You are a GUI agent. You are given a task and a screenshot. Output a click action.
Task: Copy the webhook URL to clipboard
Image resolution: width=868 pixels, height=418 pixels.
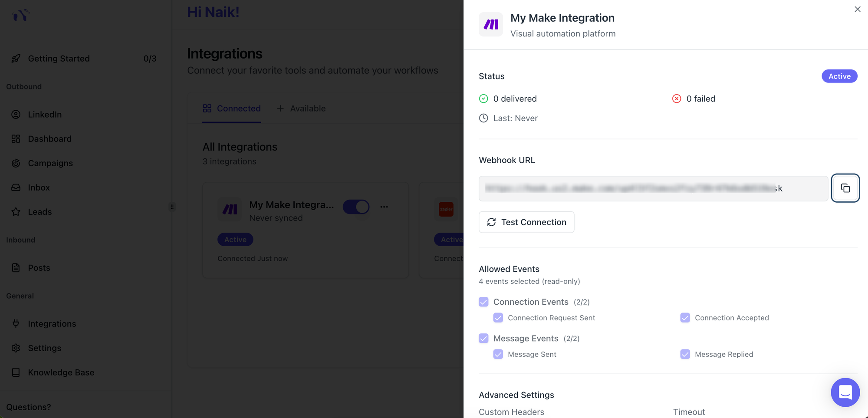845,188
